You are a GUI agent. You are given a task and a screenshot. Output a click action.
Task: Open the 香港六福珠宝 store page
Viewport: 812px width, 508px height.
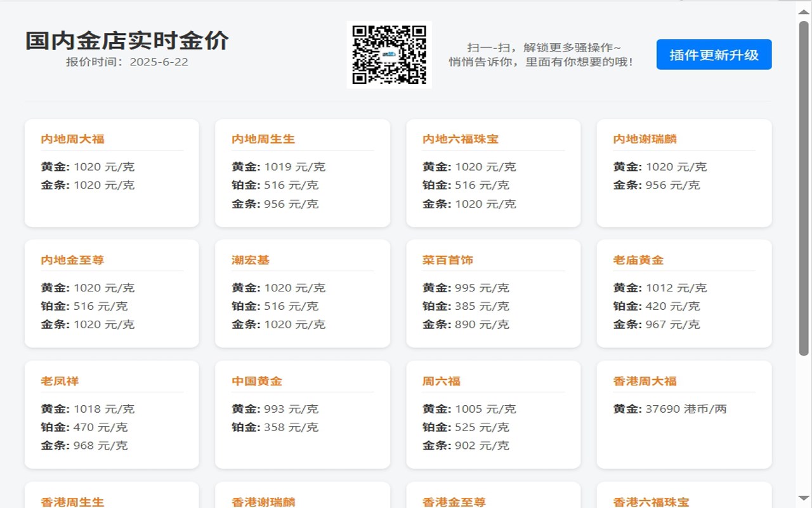pyautogui.click(x=652, y=501)
